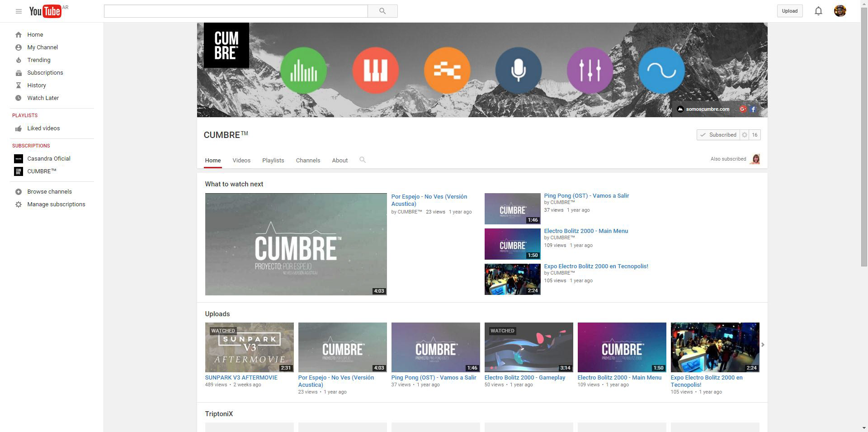Click the subscriber count 16

pyautogui.click(x=755, y=135)
